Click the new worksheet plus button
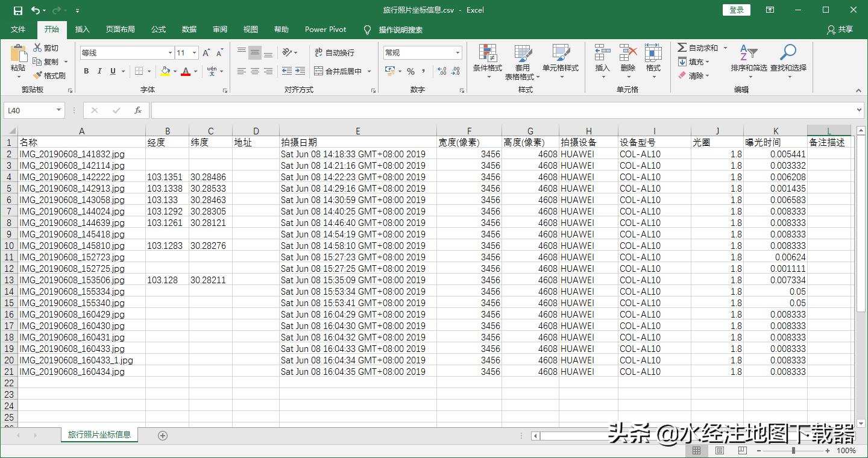The height and width of the screenshot is (458, 868). (162, 434)
